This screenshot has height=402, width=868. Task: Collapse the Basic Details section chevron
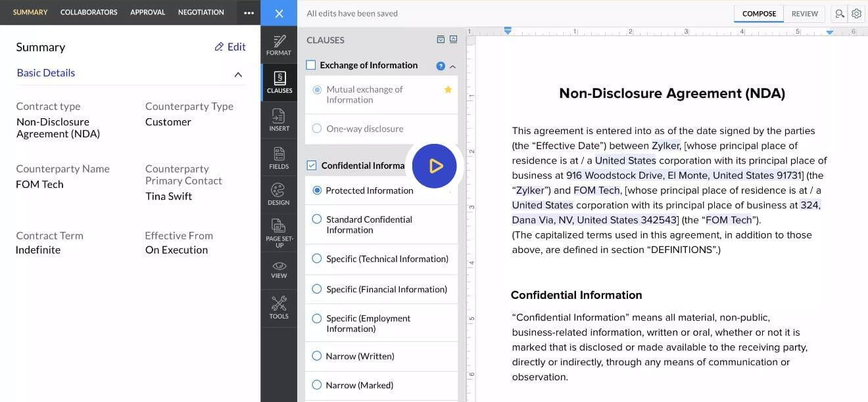point(238,74)
